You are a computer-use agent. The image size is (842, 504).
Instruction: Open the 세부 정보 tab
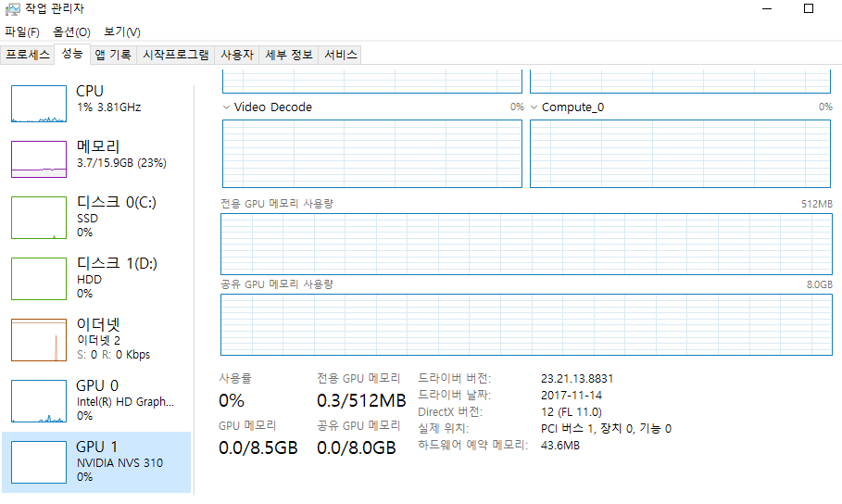click(289, 55)
